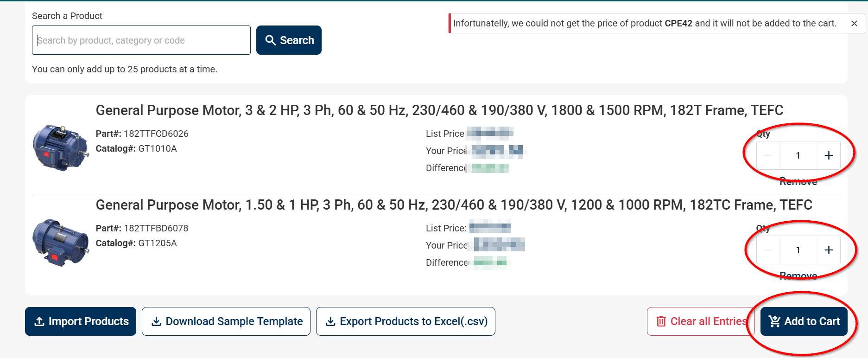868x358 pixels.
Task: Open the 3 & 2 HP motor title
Action: 439,110
